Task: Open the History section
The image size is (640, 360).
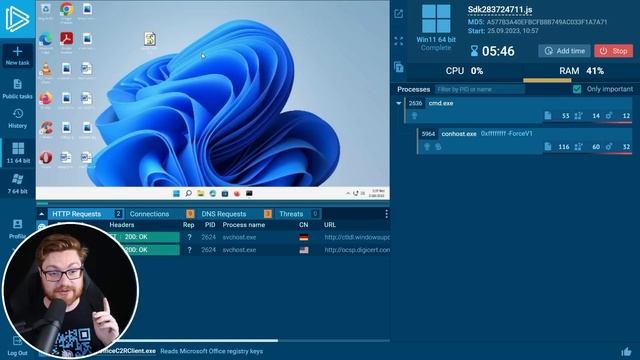Action: coord(18,119)
